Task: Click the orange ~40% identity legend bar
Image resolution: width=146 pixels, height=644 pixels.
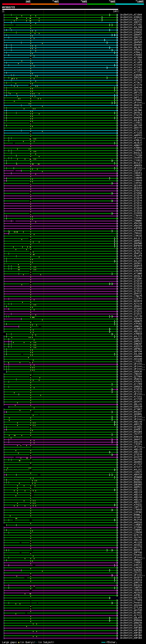Action: [x=45, y=4]
